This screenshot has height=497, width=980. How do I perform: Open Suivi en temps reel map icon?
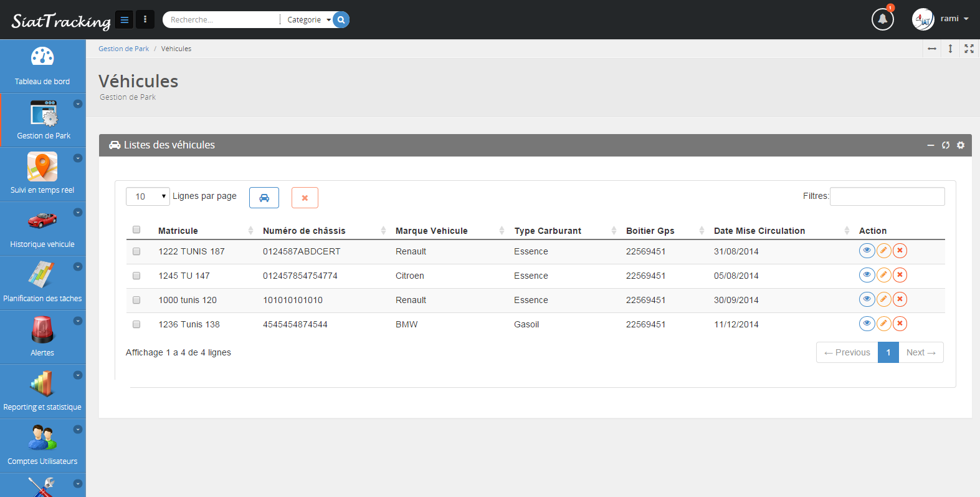[42, 166]
